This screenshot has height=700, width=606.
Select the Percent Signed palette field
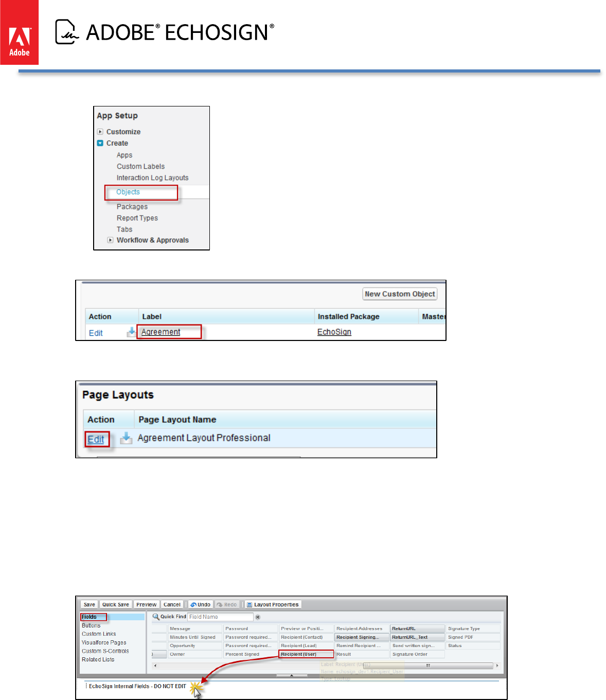pos(251,654)
